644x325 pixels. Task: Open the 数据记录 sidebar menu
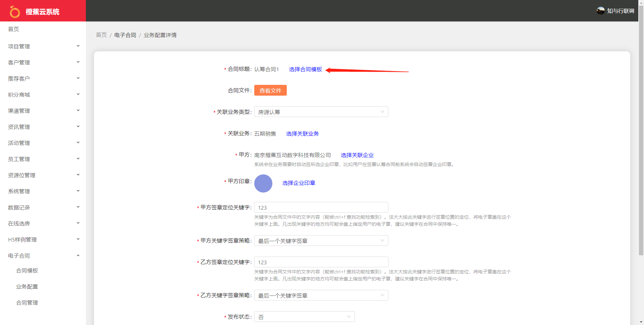point(43,207)
